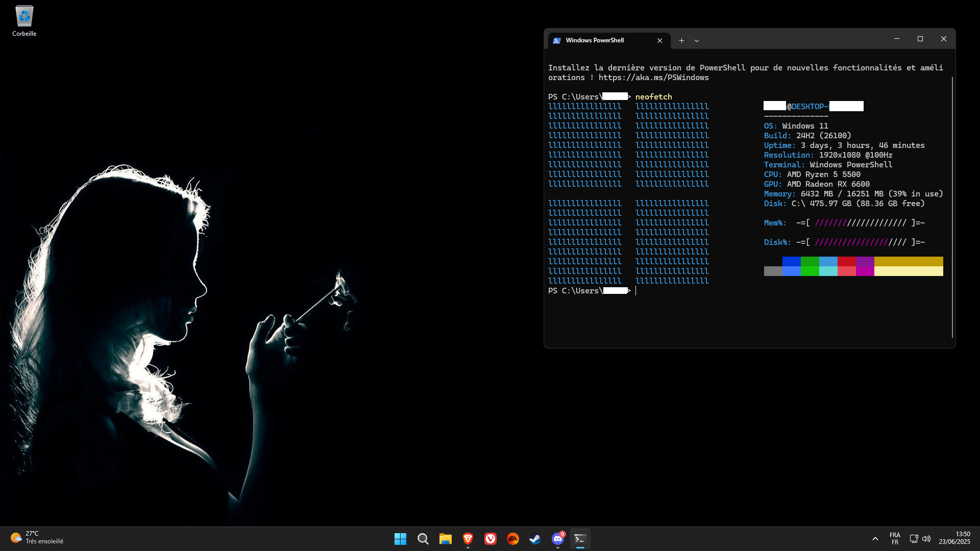Click the https://aka.ms/PSWindows link
Image resolution: width=980 pixels, height=551 pixels.
[x=653, y=78]
